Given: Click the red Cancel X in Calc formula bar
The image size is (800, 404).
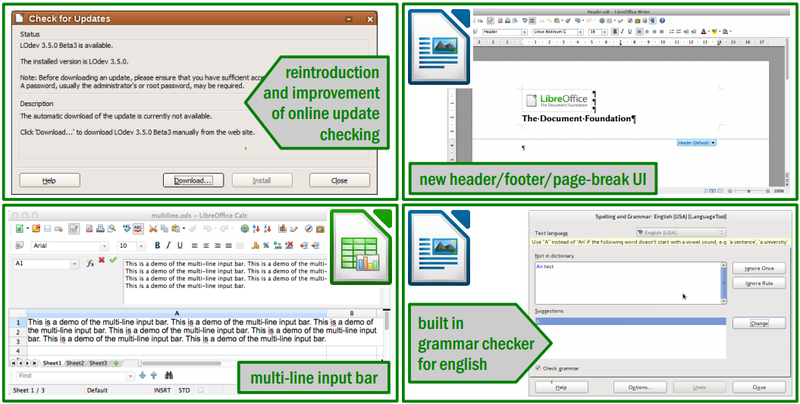Looking at the screenshot, I should click(102, 260).
